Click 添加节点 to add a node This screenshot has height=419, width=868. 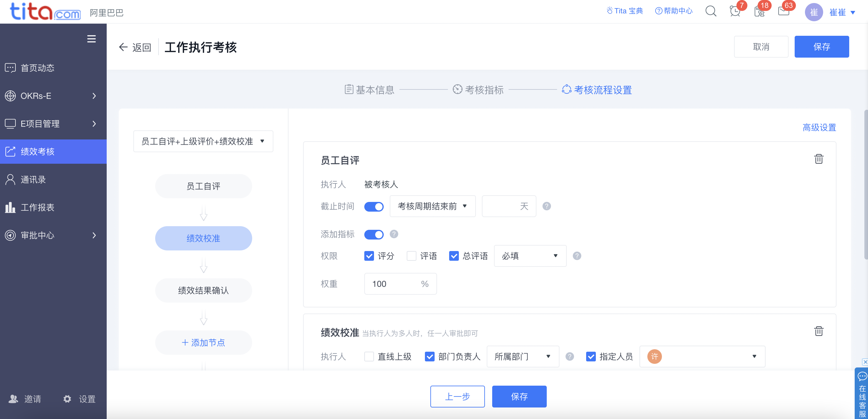tap(203, 343)
